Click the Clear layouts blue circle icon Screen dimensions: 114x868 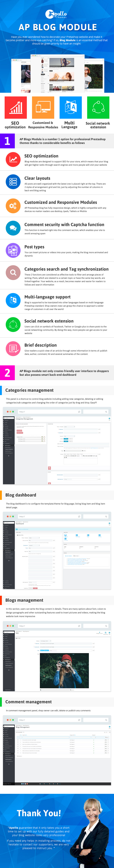(13, 182)
